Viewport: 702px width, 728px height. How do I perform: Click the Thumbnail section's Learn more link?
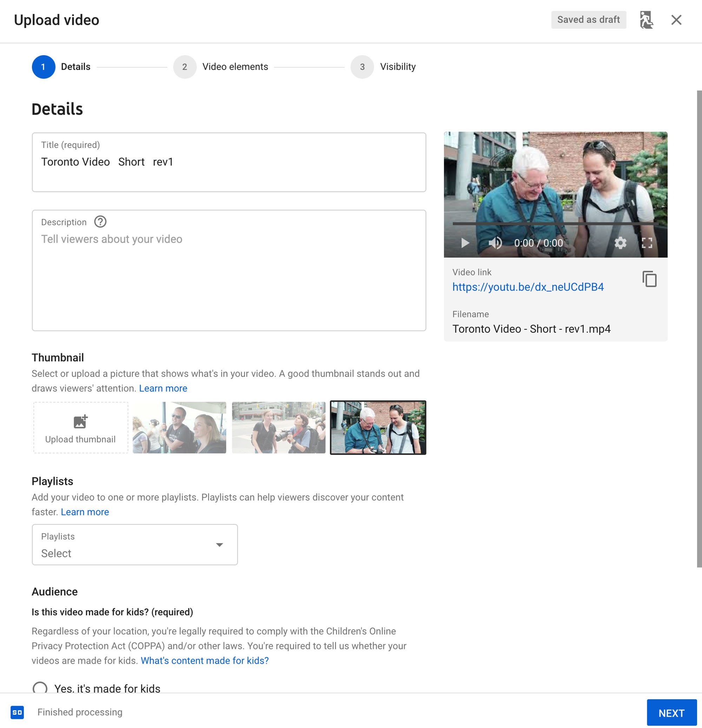[163, 388]
